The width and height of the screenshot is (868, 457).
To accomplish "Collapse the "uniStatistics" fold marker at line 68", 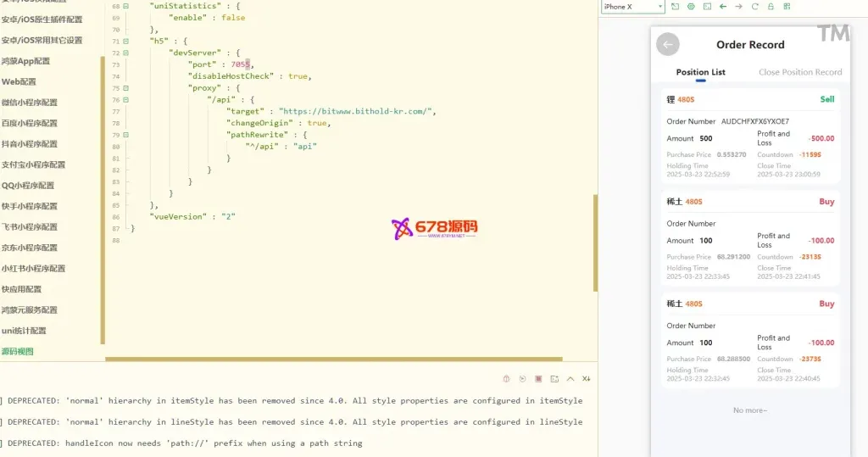I will (125, 6).
